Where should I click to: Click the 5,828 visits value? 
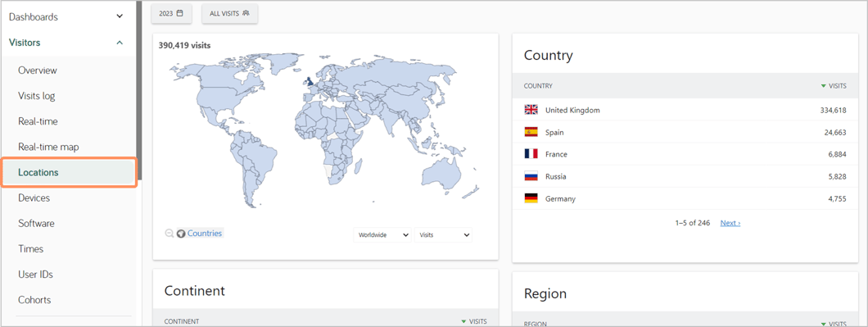(x=838, y=177)
